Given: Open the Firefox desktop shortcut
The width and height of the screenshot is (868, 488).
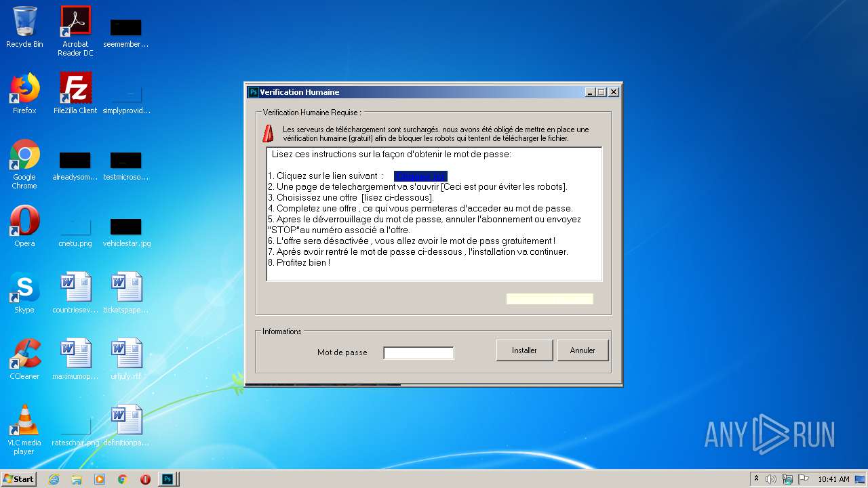Looking at the screenshot, I should point(24,94).
